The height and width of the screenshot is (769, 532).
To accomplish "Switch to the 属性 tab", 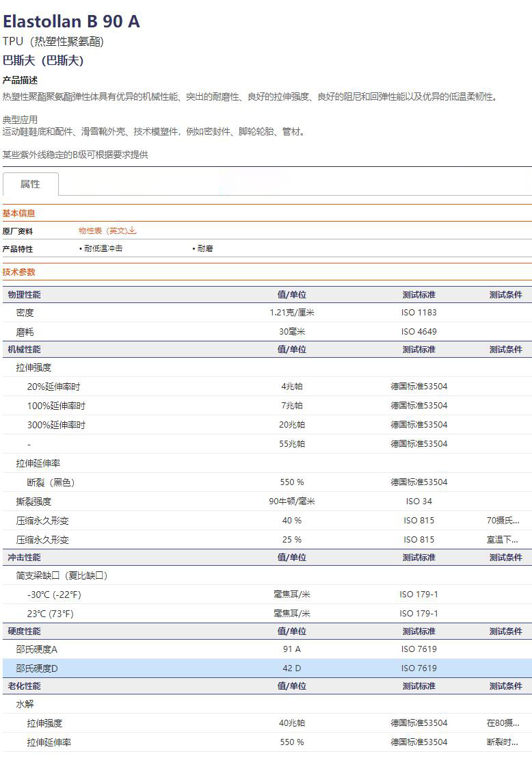I will tap(30, 184).
